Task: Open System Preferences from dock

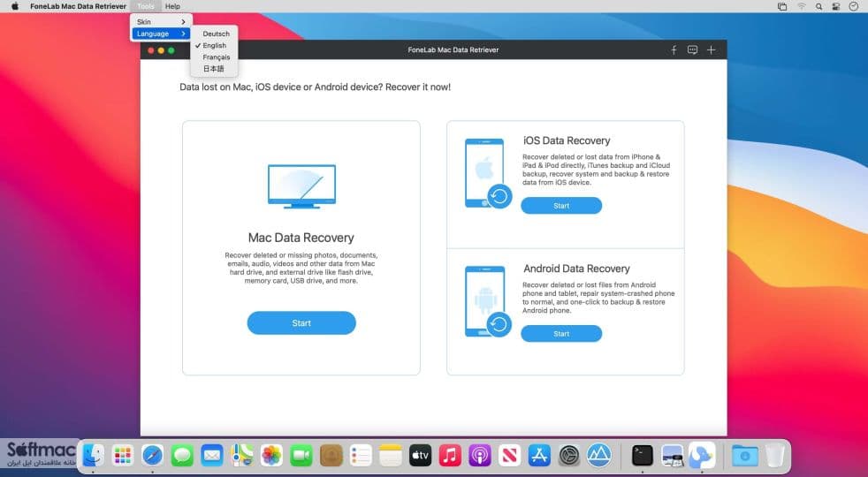Action: (x=569, y=456)
